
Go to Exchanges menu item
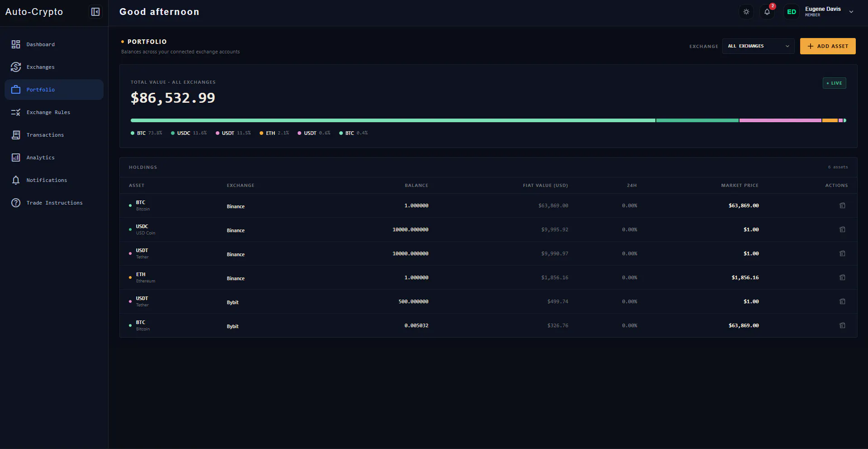54,67
